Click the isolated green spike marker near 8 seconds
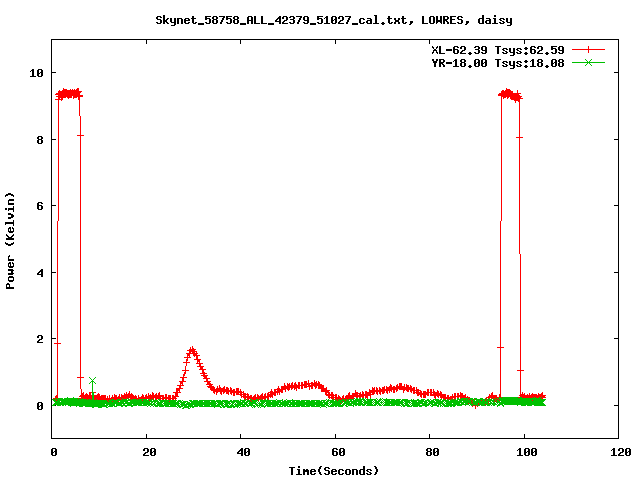 [x=92, y=381]
